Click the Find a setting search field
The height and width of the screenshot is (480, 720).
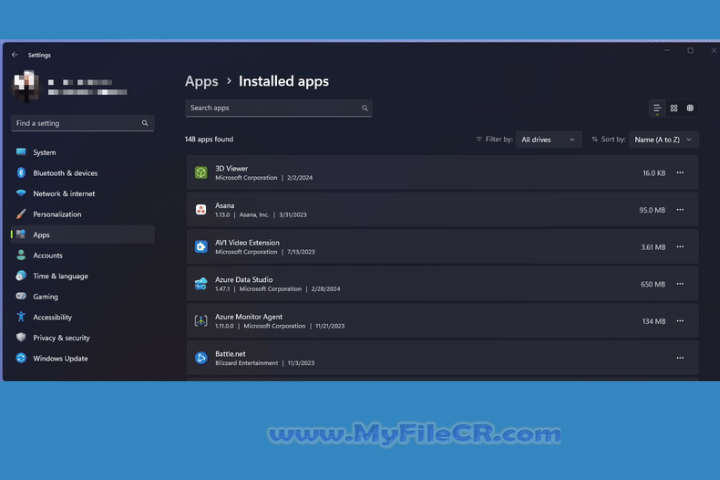pyautogui.click(x=83, y=123)
